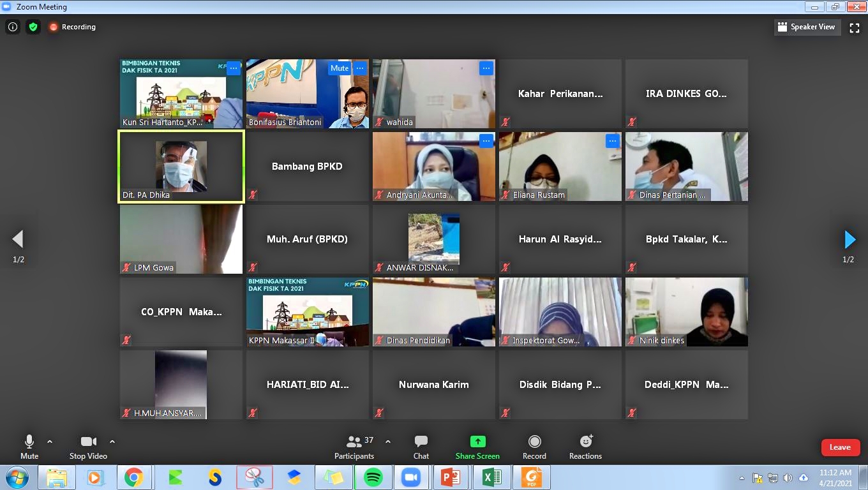The image size is (868, 490).
Task: Open PowerPoint from taskbar
Action: pyautogui.click(x=451, y=477)
